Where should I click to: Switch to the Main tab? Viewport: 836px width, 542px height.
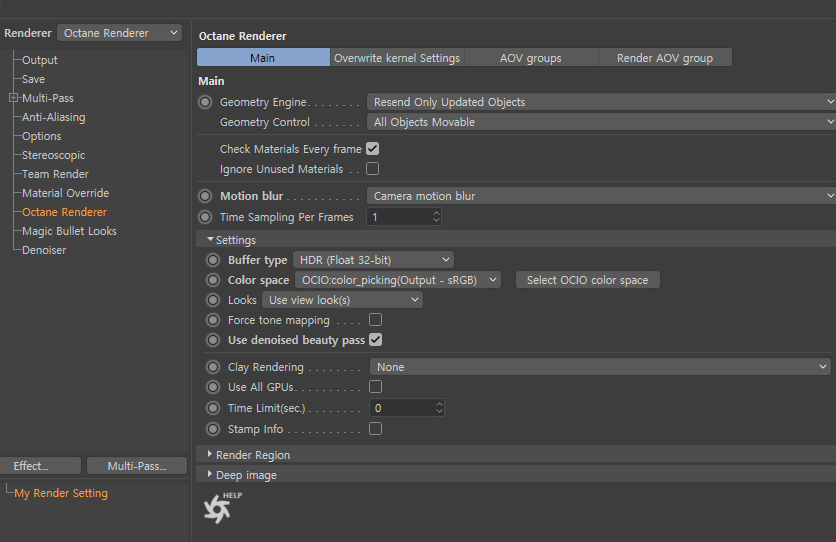point(263,58)
